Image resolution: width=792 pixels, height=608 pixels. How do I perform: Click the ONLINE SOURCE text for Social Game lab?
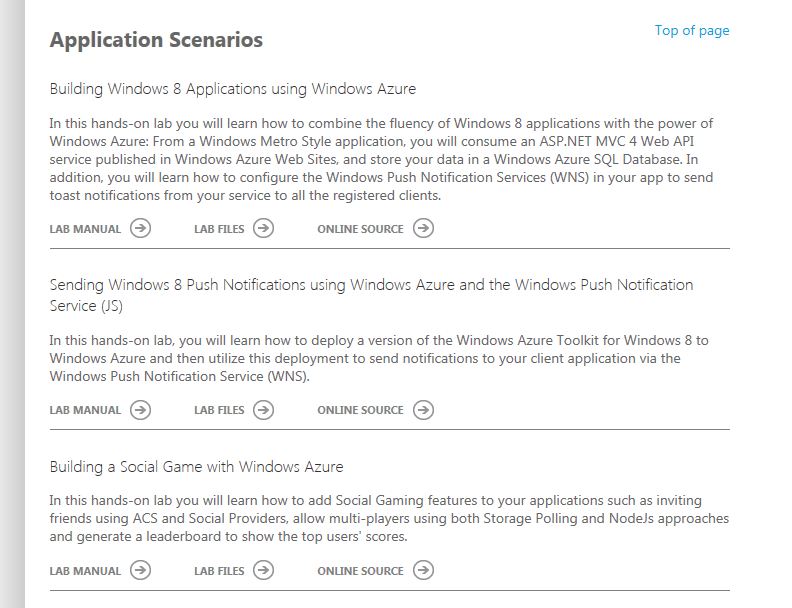click(x=360, y=571)
